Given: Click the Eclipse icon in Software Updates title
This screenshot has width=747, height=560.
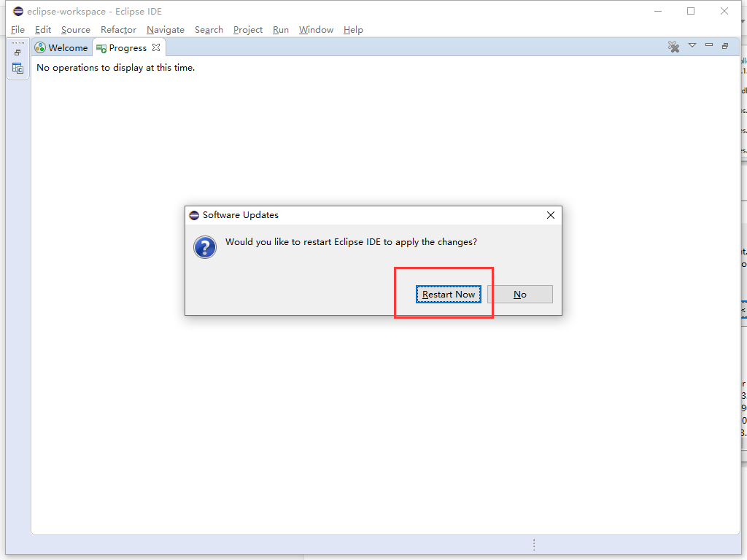Looking at the screenshot, I should pyautogui.click(x=194, y=215).
